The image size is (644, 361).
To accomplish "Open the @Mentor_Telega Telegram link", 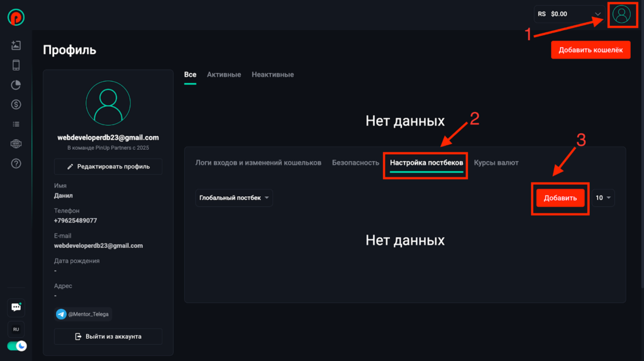I will 83,314.
